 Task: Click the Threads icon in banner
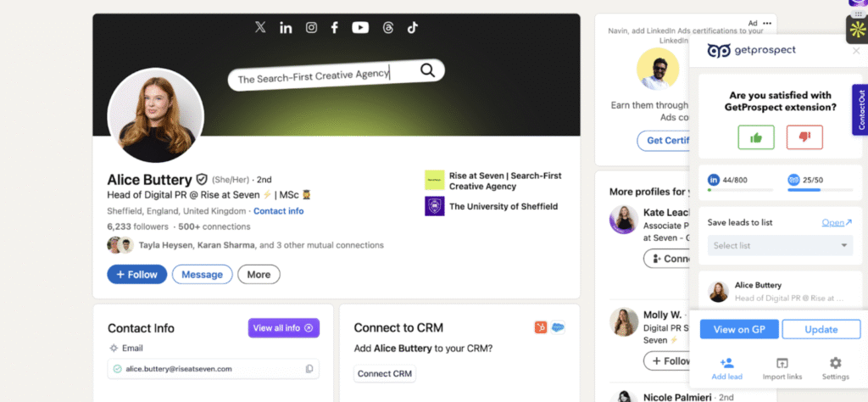(x=387, y=28)
